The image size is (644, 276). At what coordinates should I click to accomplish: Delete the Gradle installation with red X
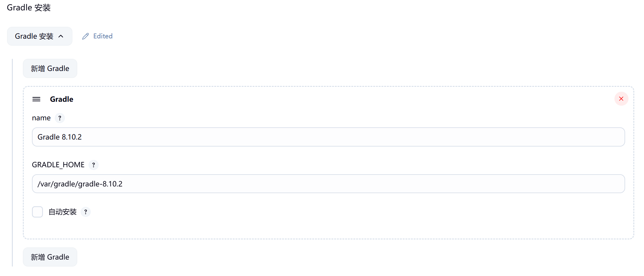pos(621,99)
